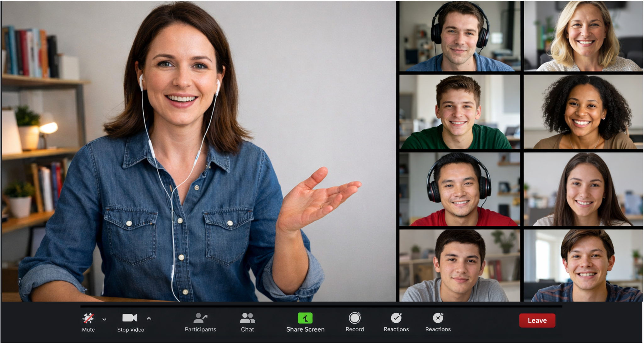Open the Chat panel

(247, 318)
